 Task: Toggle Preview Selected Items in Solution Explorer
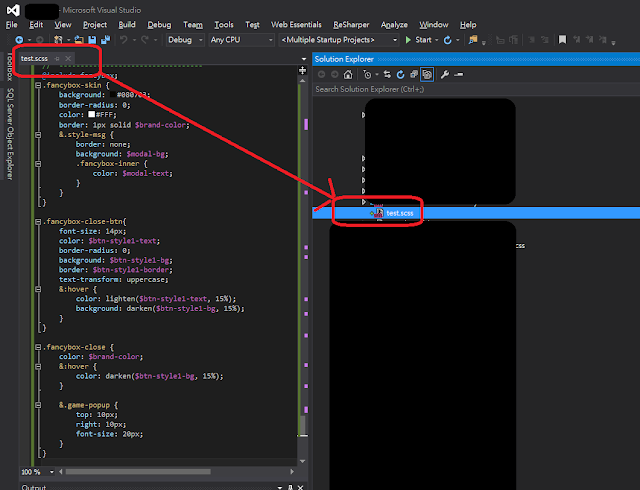[x=459, y=74]
